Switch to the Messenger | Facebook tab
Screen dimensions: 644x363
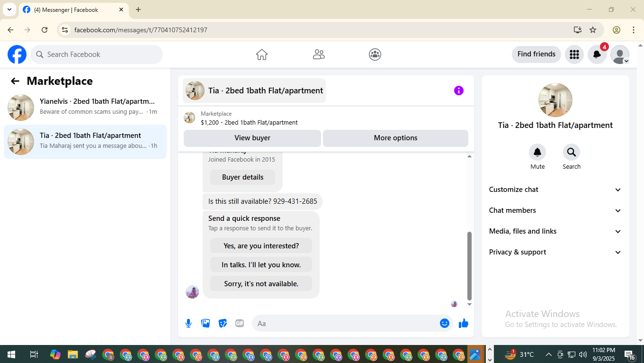click(73, 9)
